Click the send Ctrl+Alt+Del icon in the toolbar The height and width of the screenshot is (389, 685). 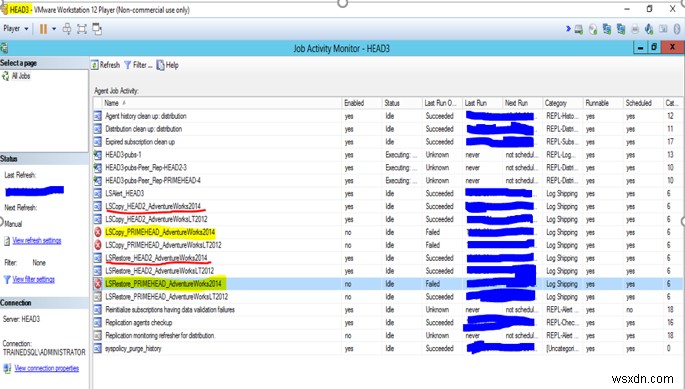67,29
